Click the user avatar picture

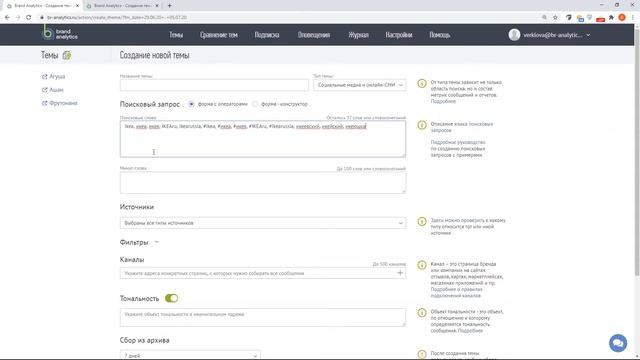[514, 35]
